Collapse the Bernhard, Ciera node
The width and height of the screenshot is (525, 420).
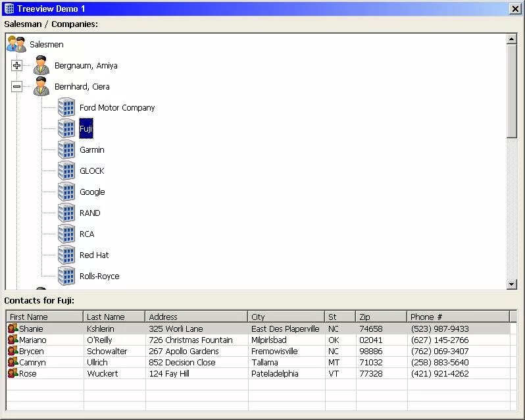click(16, 86)
